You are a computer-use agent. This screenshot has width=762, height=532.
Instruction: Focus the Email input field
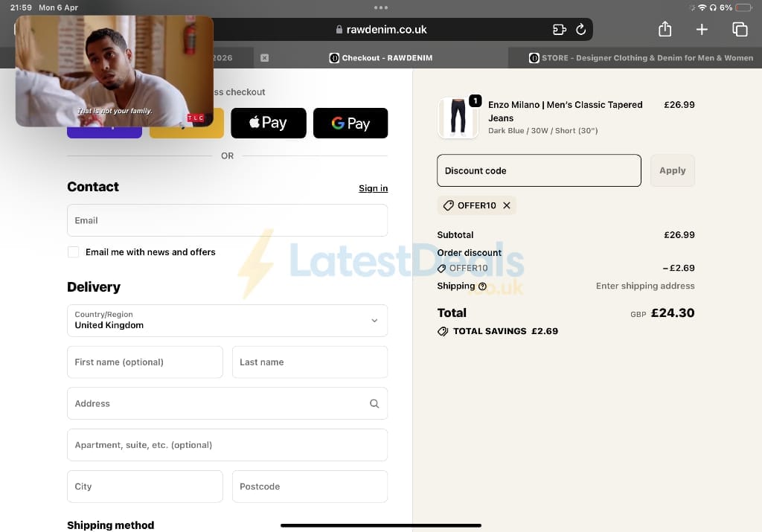click(x=228, y=220)
